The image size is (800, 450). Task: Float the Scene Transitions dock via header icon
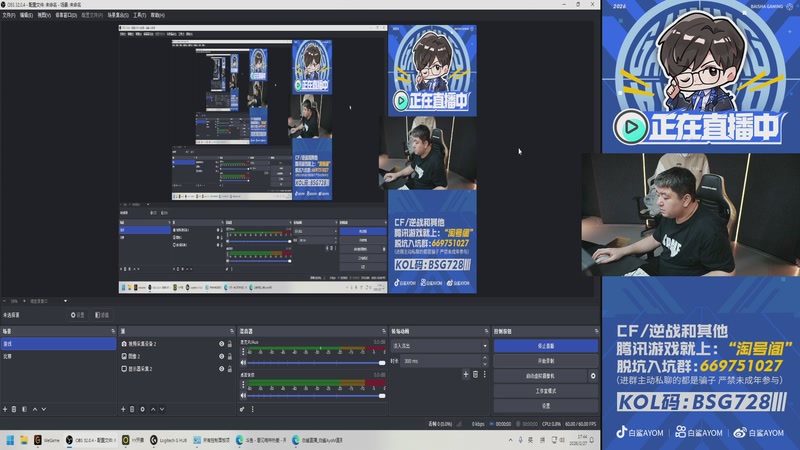pyautogui.click(x=486, y=331)
